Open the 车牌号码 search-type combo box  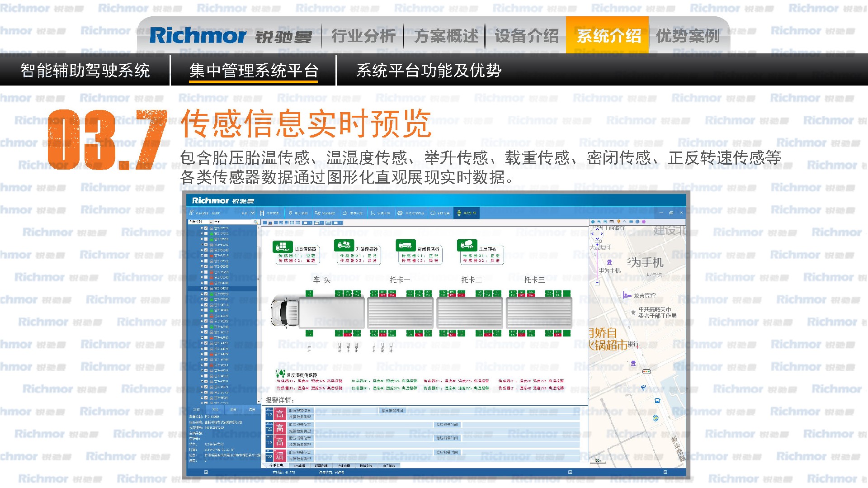(200, 222)
